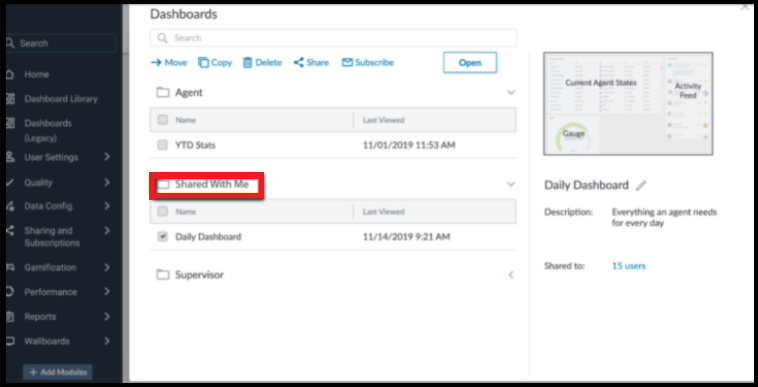Expand Quality submenu arrow
This screenshot has width=758, height=387.
[107, 183]
